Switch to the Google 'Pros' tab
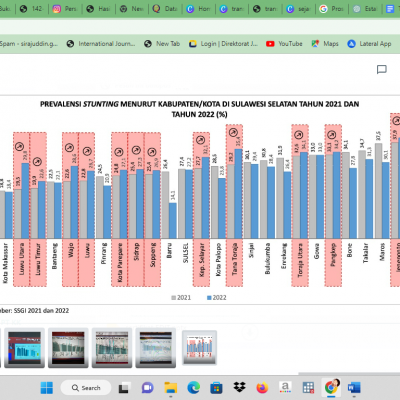The width and height of the screenshot is (400, 400). pyautogui.click(x=332, y=9)
